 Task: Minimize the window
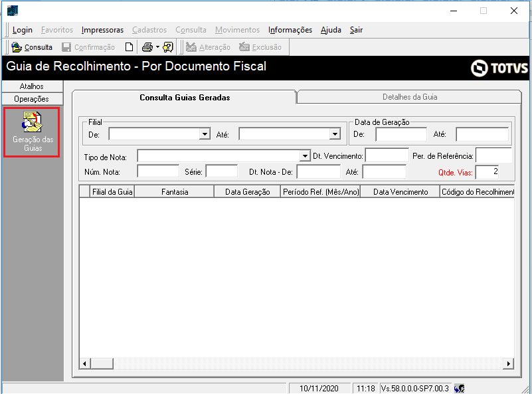click(453, 11)
